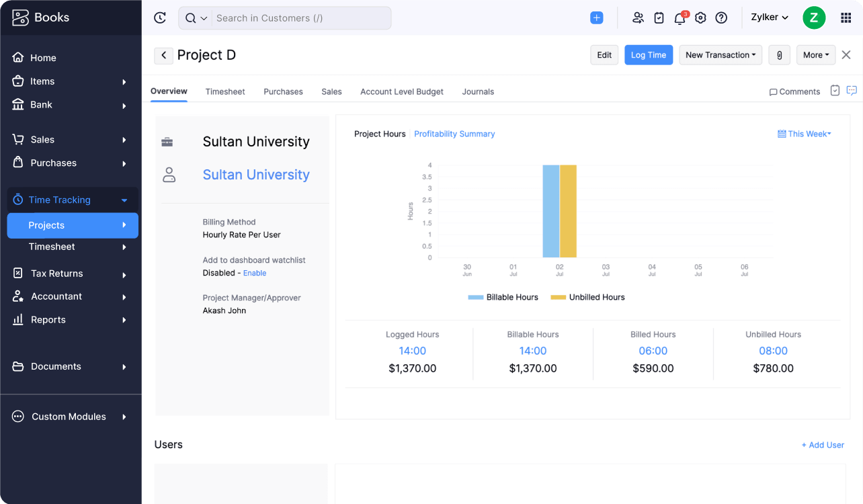This screenshot has height=504, width=863.
Task: Click the refresh icon in top bar
Action: pyautogui.click(x=160, y=18)
